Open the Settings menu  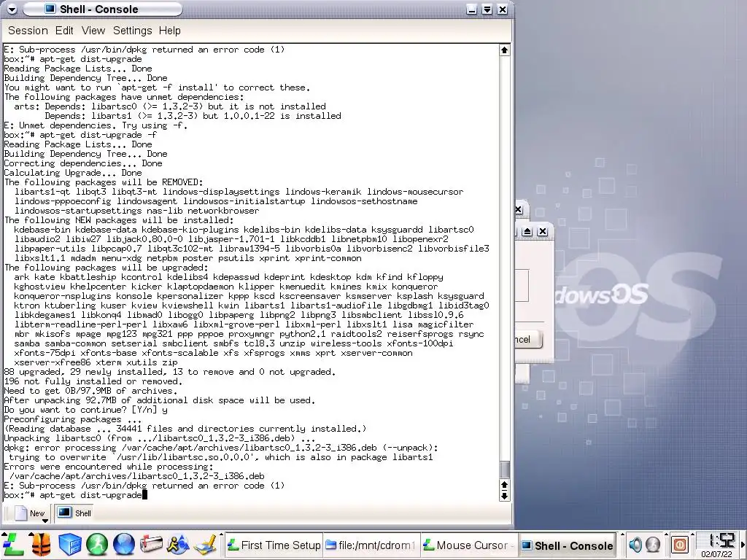coord(133,31)
